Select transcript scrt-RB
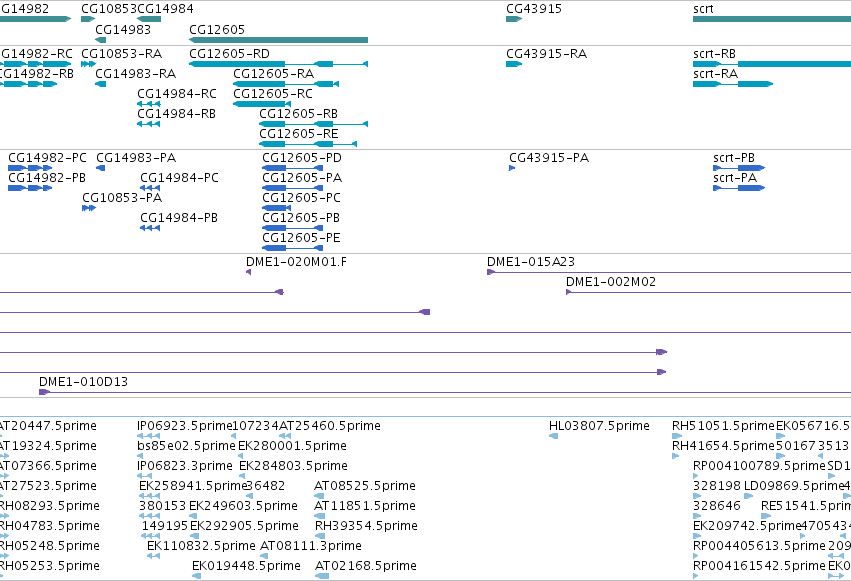Viewport: 851px width, 581px height. pyautogui.click(x=772, y=64)
